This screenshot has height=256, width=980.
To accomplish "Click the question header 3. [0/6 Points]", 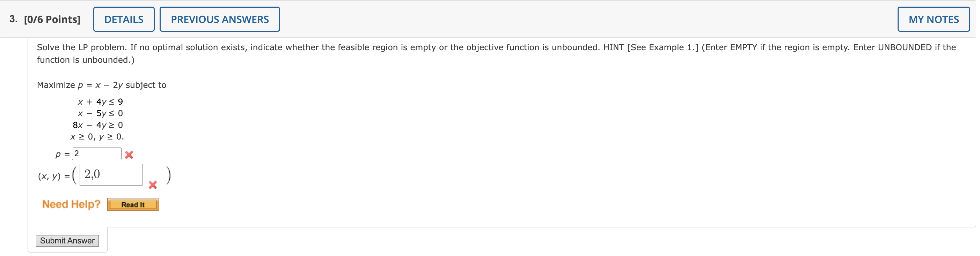I will [46, 18].
